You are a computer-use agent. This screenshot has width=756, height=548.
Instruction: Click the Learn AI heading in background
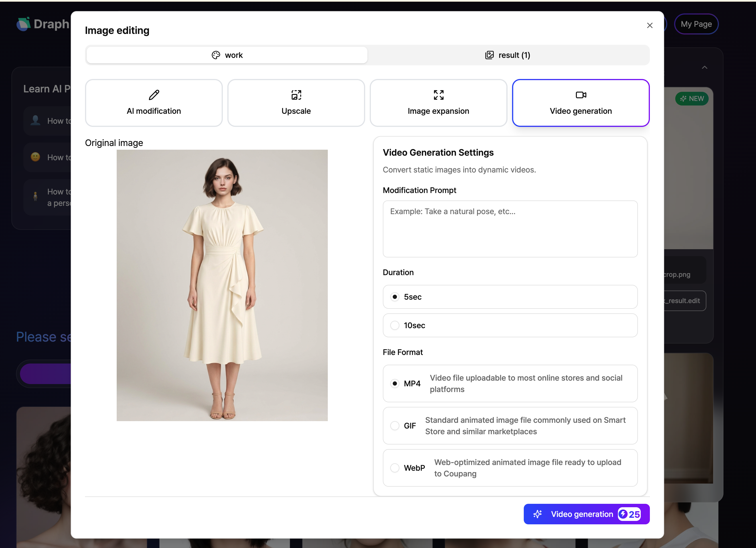tap(47, 89)
